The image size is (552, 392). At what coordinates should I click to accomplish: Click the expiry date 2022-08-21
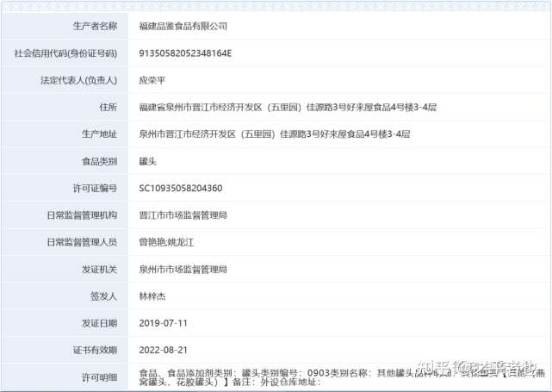coord(163,350)
